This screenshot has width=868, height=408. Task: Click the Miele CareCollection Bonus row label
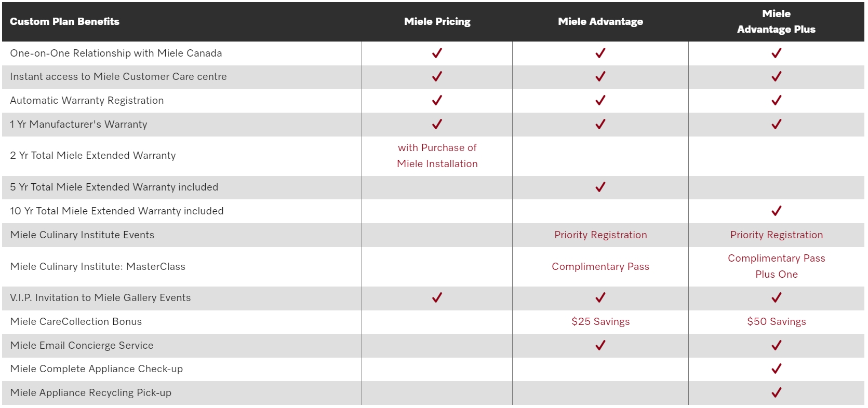[x=76, y=321]
